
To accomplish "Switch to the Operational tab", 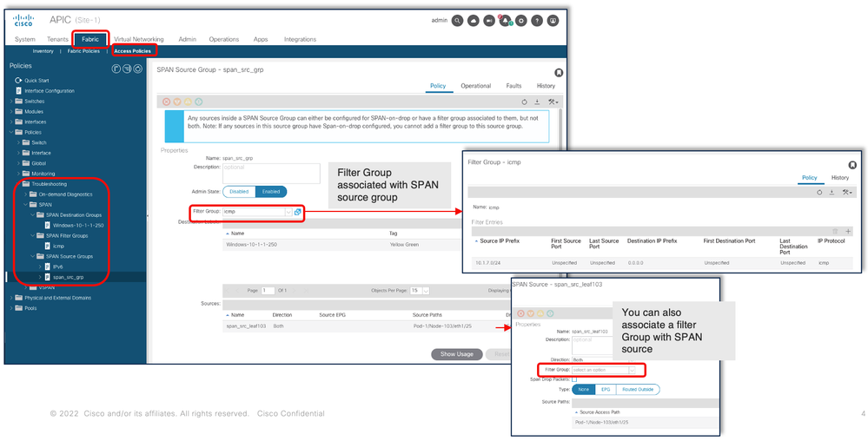I will click(x=475, y=86).
